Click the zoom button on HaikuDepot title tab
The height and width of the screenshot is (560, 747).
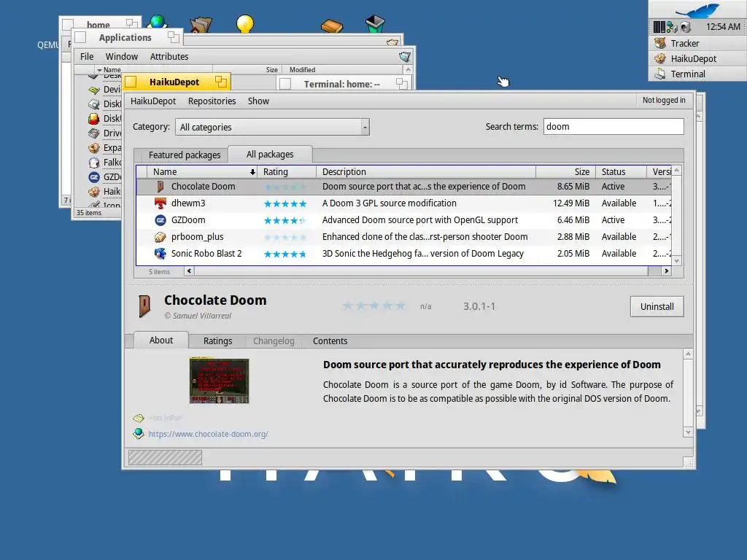tap(220, 82)
